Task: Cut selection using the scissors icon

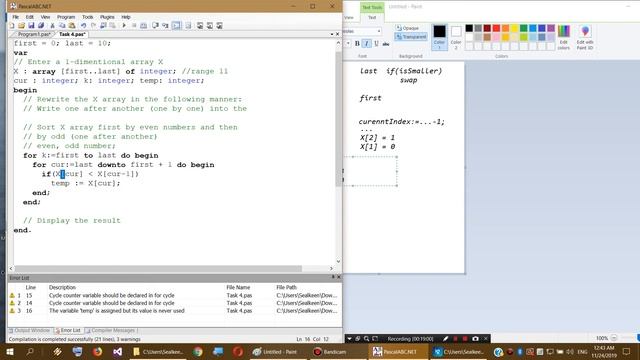Action: pyautogui.click(x=52, y=26)
